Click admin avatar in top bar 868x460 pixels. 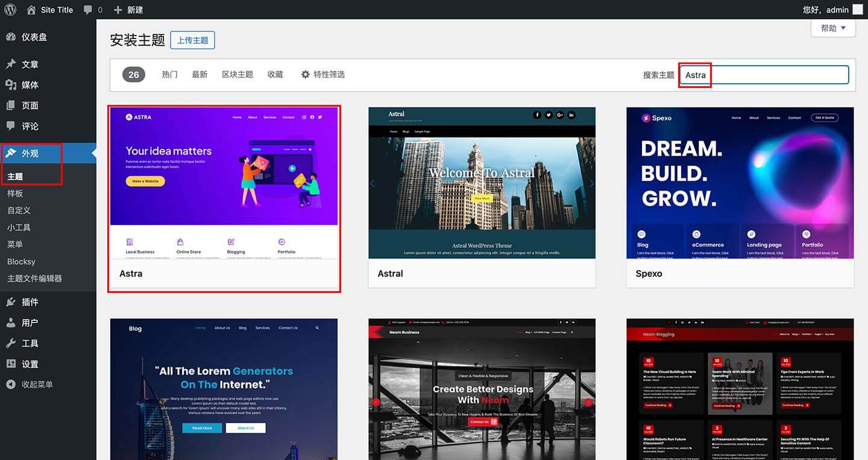pyautogui.click(x=858, y=10)
